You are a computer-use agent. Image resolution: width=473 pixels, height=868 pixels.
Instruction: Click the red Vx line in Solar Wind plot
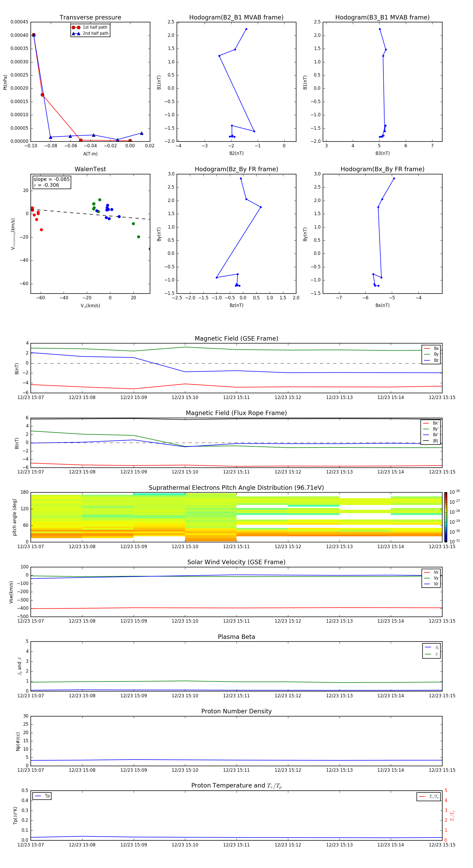[x=236, y=608]
